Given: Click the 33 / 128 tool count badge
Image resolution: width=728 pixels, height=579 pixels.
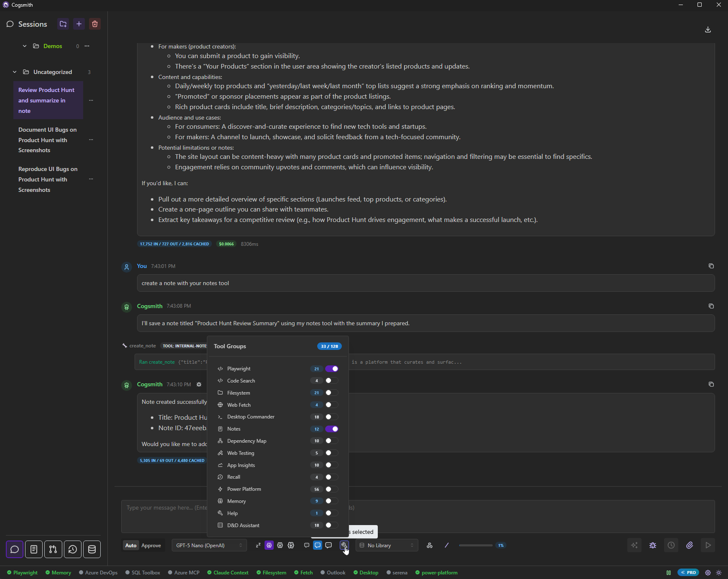Looking at the screenshot, I should point(329,346).
